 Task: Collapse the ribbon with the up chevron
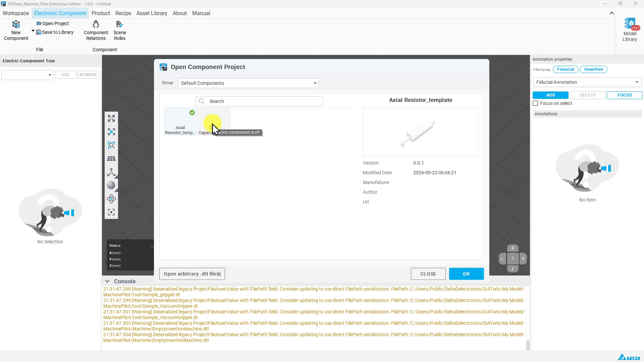(x=612, y=13)
